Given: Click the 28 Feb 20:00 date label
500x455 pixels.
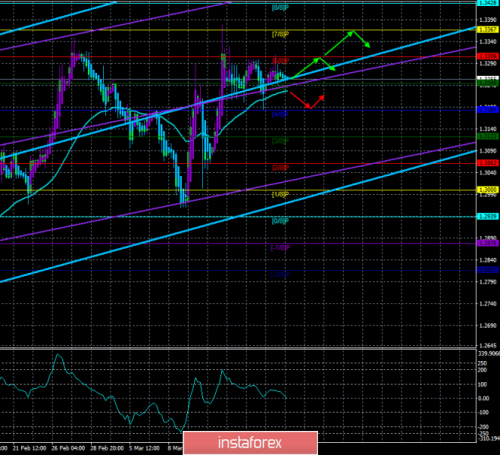Looking at the screenshot, I should [107, 448].
